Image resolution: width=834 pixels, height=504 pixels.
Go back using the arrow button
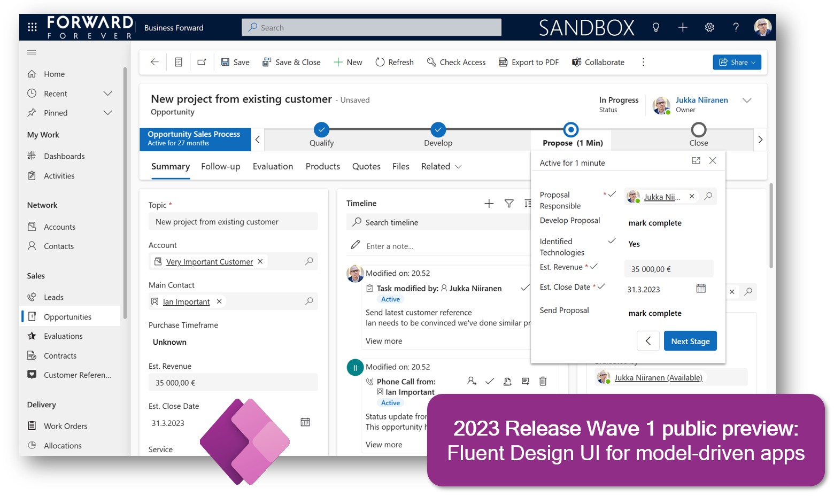[155, 62]
